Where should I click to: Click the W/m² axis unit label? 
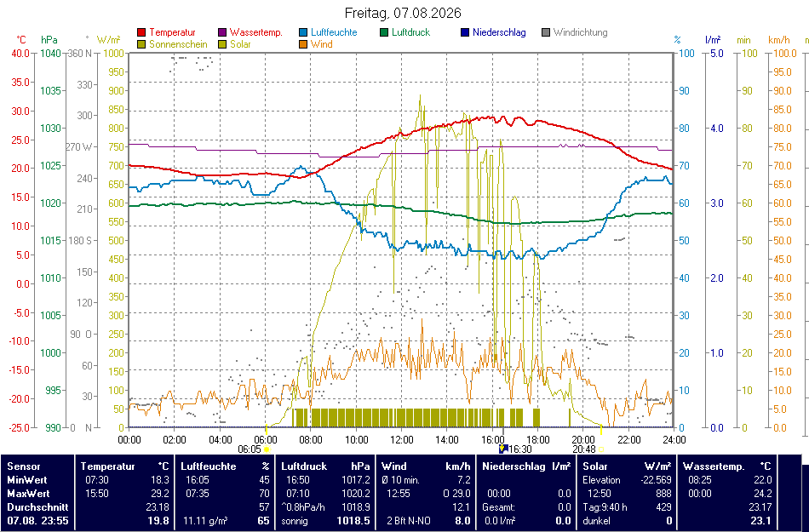click(108, 40)
